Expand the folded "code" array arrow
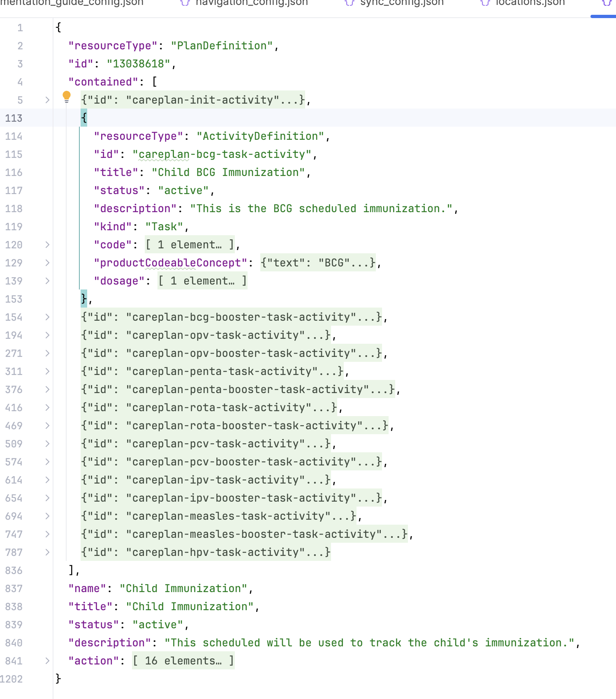 point(47,245)
